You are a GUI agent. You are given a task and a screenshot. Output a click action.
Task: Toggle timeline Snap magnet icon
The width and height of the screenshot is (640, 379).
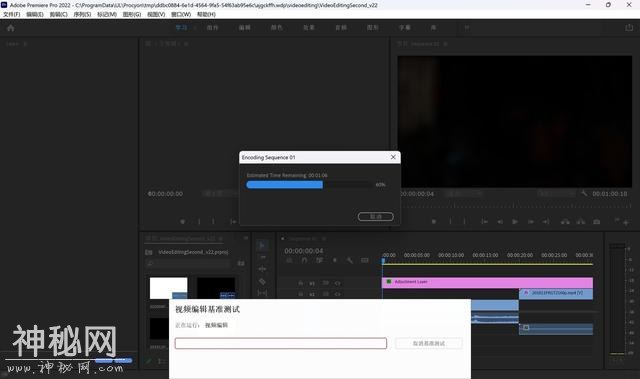pyautogui.click(x=304, y=260)
